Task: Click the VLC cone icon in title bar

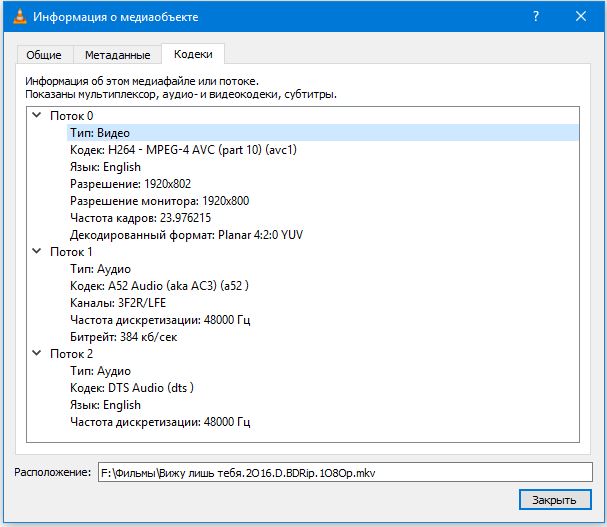Action: tap(17, 17)
